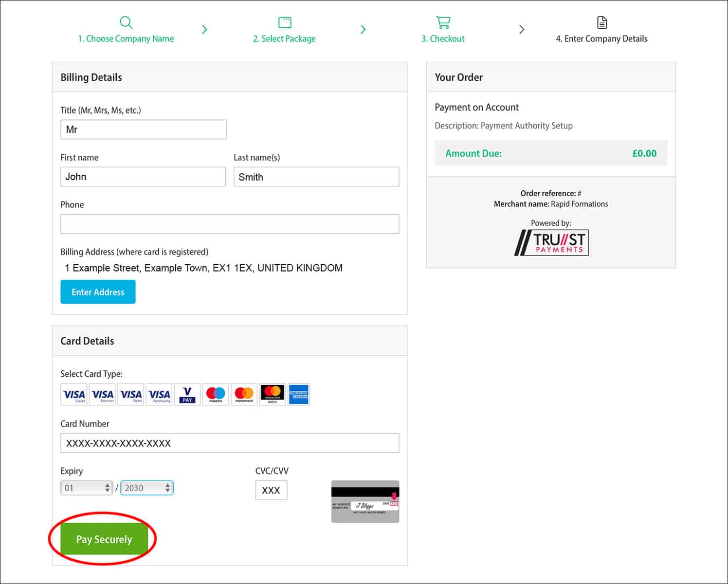728x584 pixels.
Task: Go to step 1 Choose Company Name
Action: [x=126, y=30]
